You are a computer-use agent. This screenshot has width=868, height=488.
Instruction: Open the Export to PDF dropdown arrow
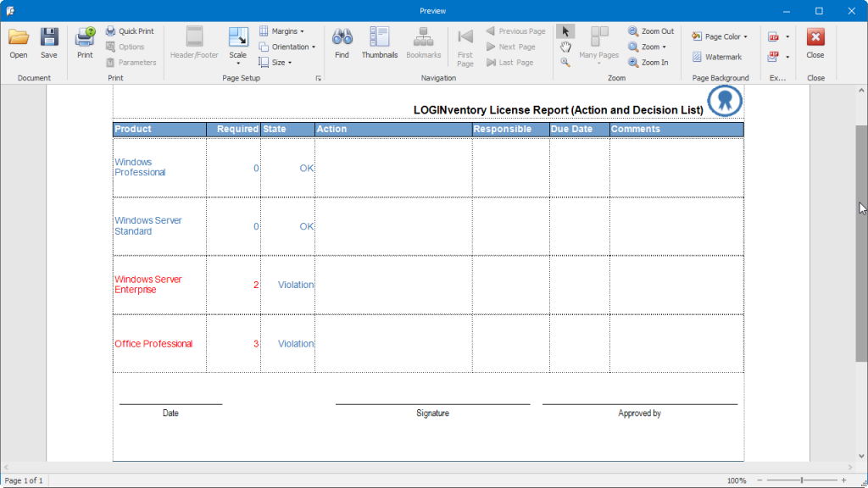[787, 37]
